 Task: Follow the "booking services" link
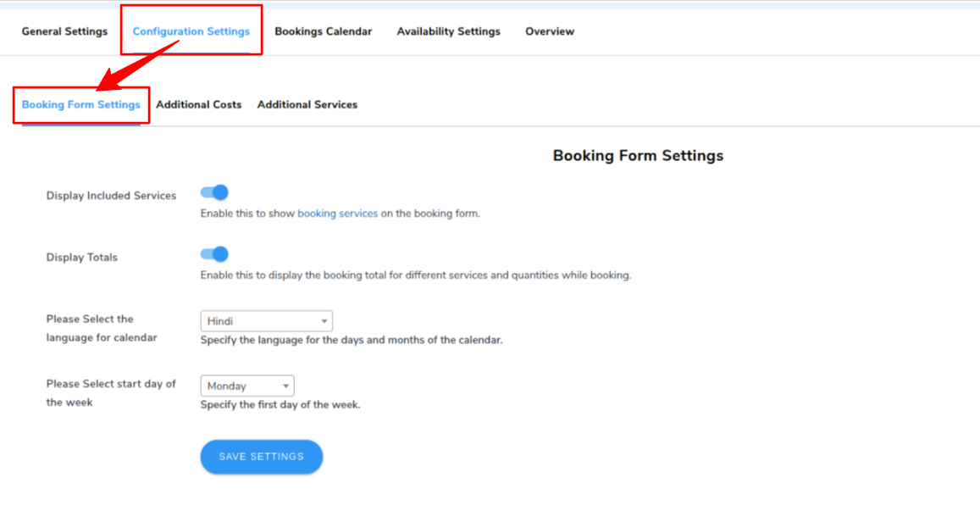click(x=337, y=214)
